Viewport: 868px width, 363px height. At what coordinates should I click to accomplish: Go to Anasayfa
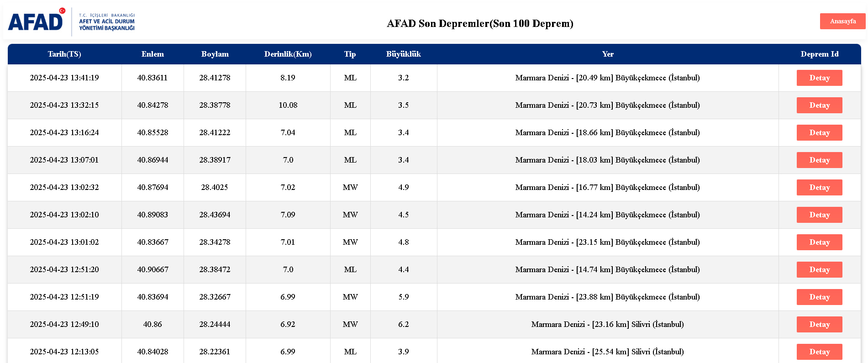[842, 21]
